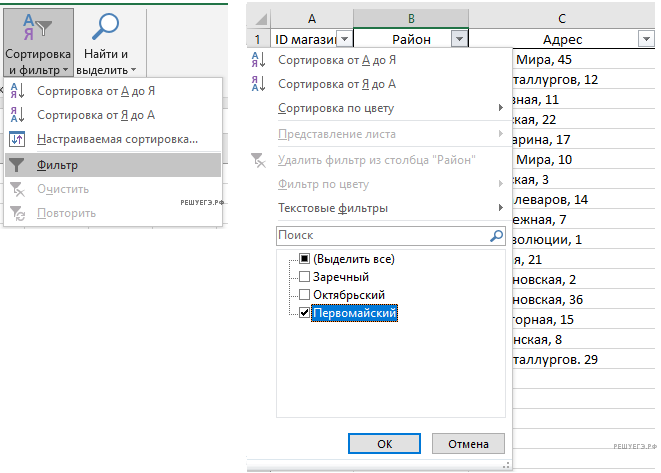Toggle the (Выделить все) checkbox
The width and height of the screenshot is (661, 473).
tap(305, 259)
